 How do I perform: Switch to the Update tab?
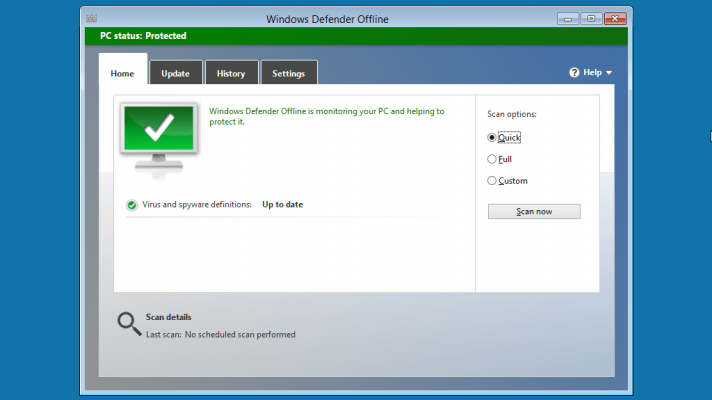pyautogui.click(x=175, y=73)
